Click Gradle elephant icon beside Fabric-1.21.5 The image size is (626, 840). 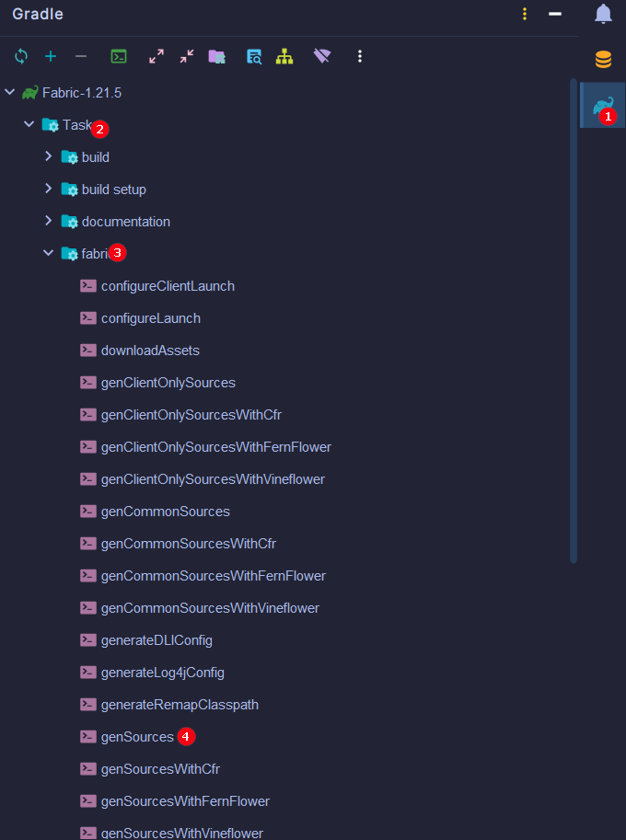point(30,93)
